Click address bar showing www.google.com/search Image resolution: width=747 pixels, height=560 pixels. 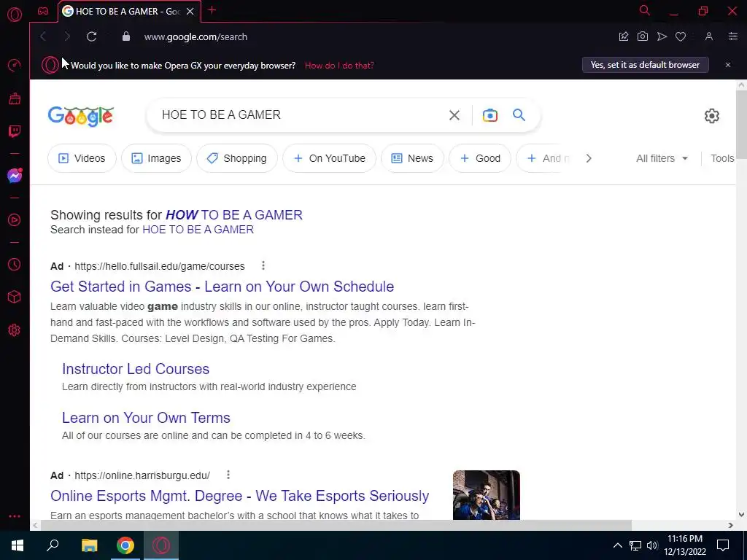(x=196, y=36)
